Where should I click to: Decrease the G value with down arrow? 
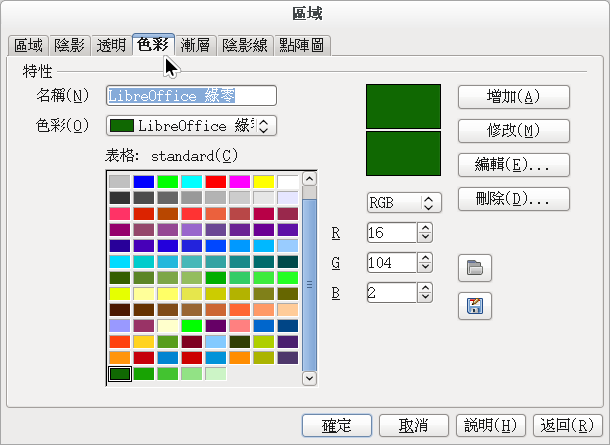(x=425, y=268)
